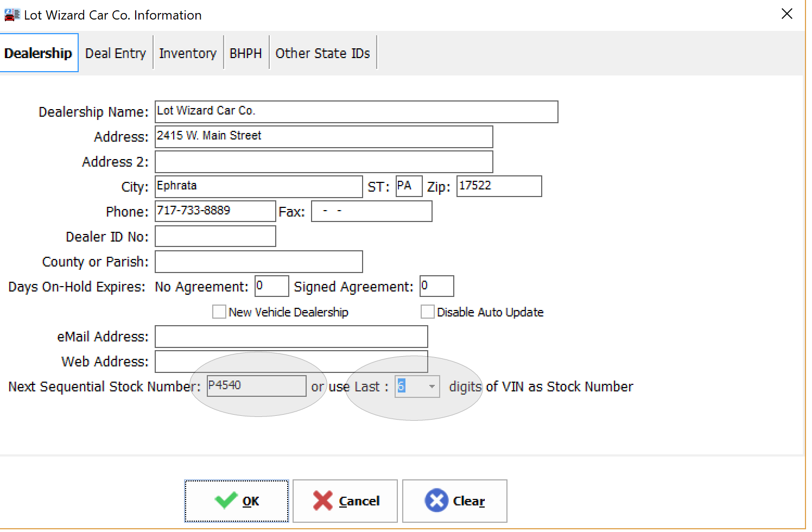Enable New Vehicle Dealership checkbox
This screenshot has width=812, height=532.
click(219, 312)
